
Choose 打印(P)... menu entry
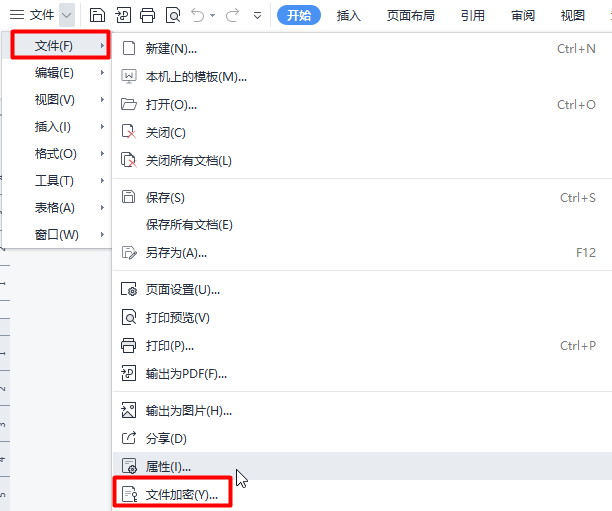click(362, 346)
